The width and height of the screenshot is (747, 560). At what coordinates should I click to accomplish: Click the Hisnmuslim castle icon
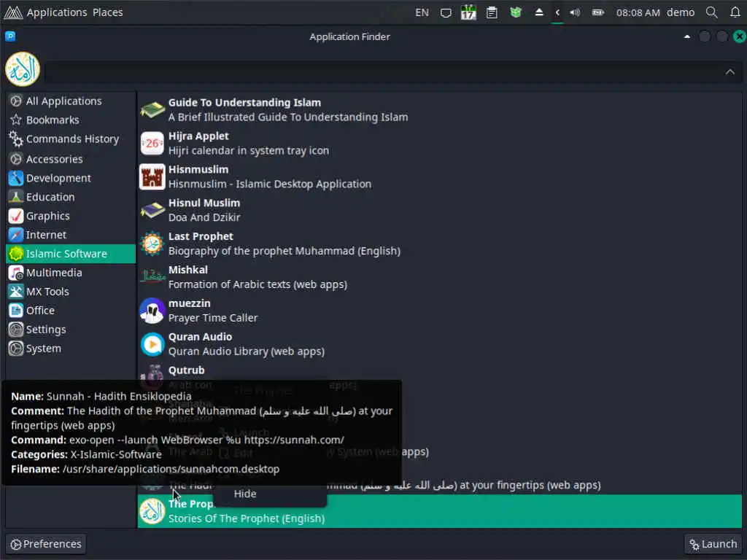(152, 176)
